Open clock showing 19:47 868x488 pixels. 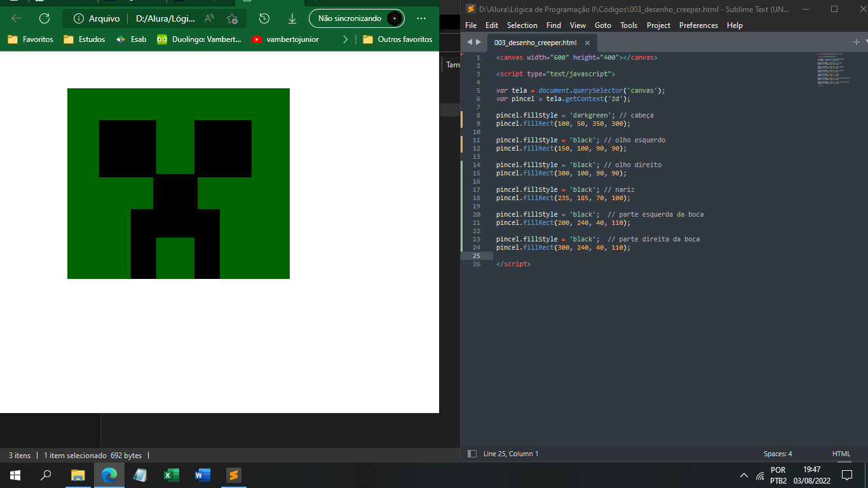(811, 475)
